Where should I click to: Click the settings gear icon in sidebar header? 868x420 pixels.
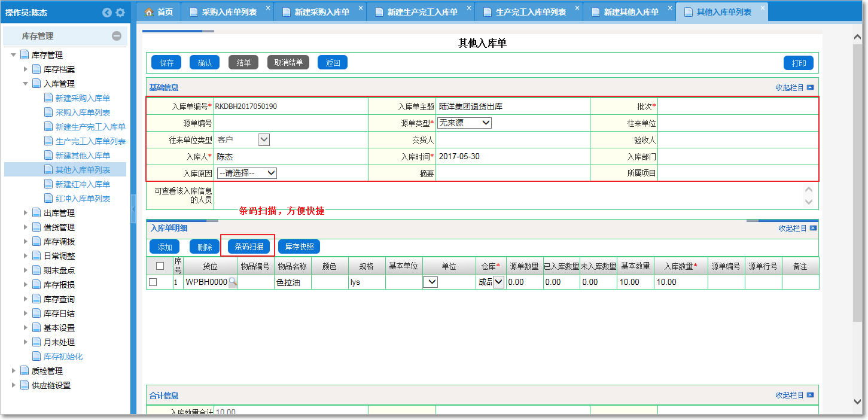(120, 13)
